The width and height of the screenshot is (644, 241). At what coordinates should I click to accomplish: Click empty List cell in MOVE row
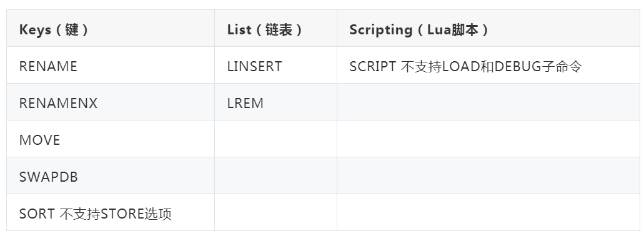point(275,139)
